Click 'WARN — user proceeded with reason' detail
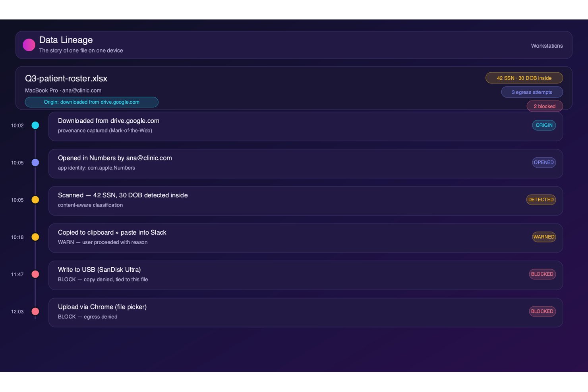This screenshot has width=588, height=392. [103, 242]
